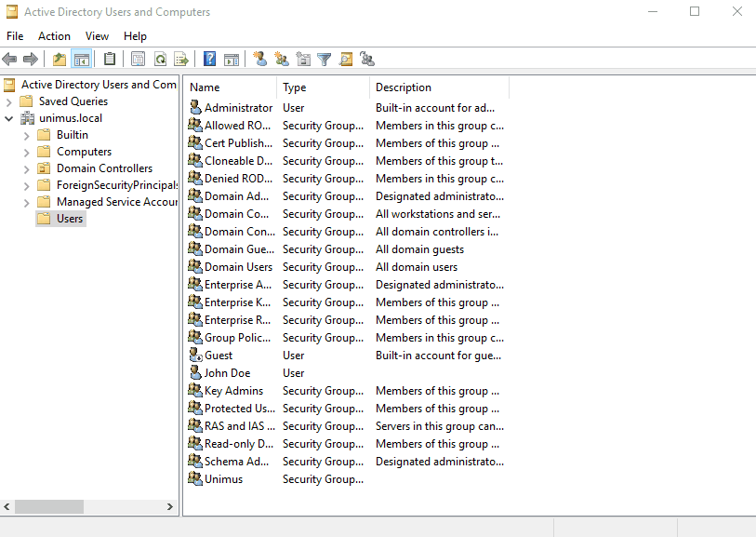Select the Cloneable D... group name
The image size is (756, 537).
point(239,161)
